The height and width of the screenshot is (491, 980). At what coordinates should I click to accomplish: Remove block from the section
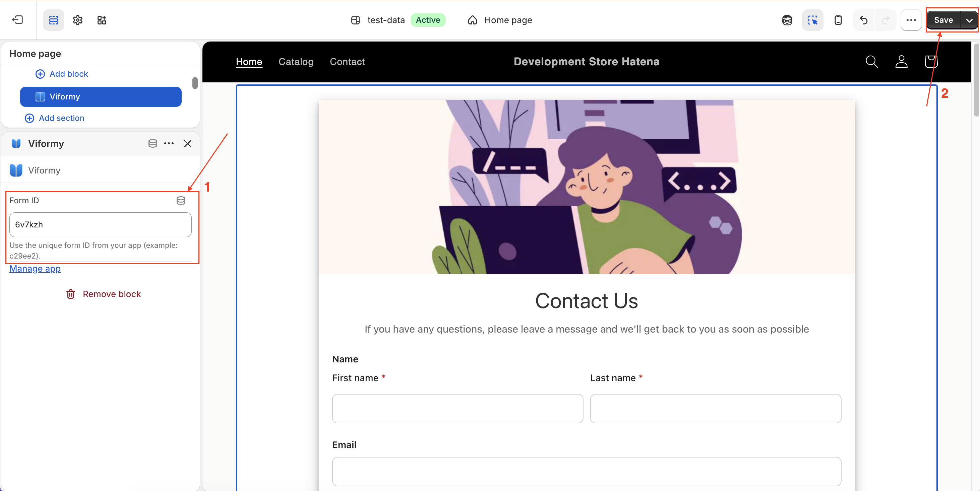click(x=104, y=294)
